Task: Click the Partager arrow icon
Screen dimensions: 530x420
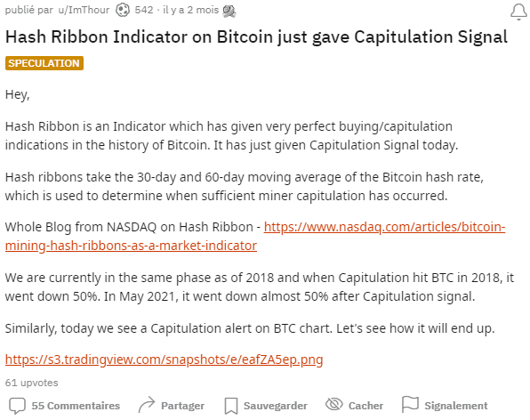Action: tap(147, 405)
